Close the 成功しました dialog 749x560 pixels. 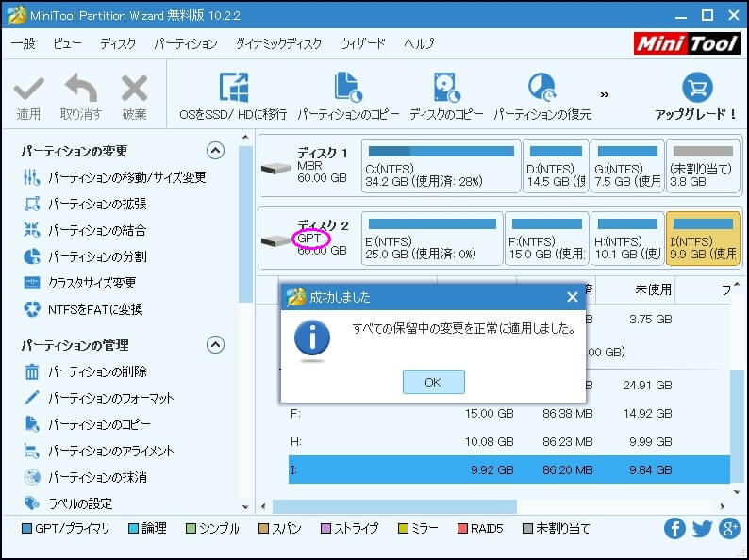pos(573,297)
